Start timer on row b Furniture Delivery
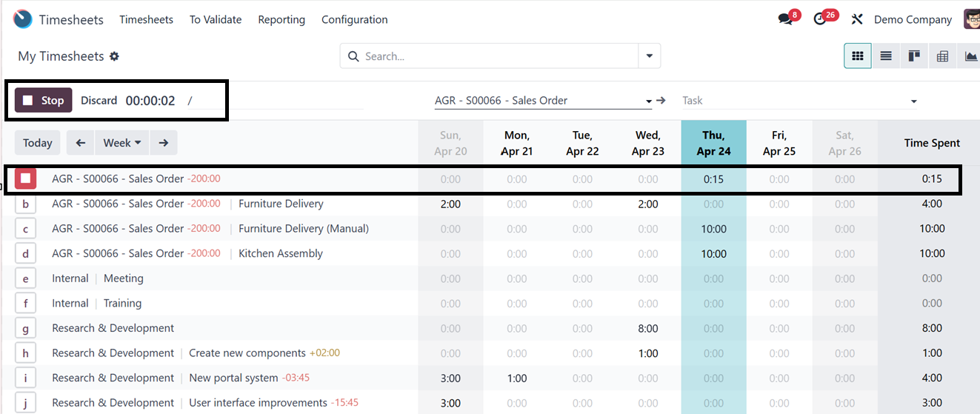The width and height of the screenshot is (980, 414). (26, 204)
